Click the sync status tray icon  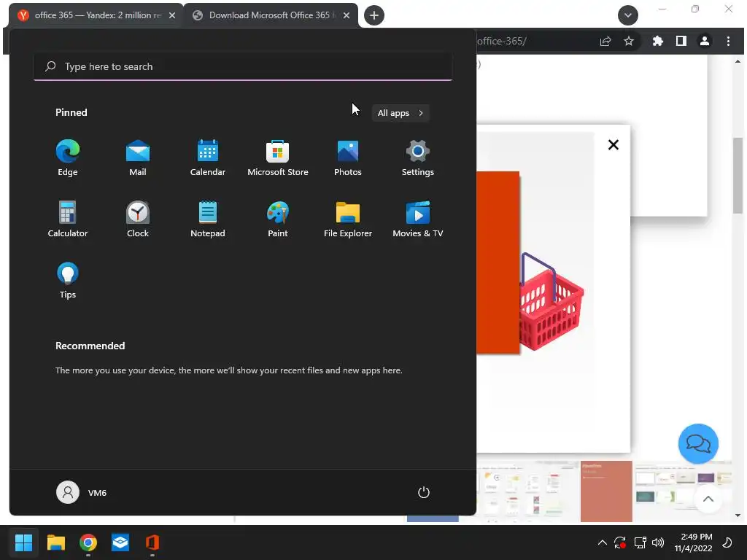point(620,542)
